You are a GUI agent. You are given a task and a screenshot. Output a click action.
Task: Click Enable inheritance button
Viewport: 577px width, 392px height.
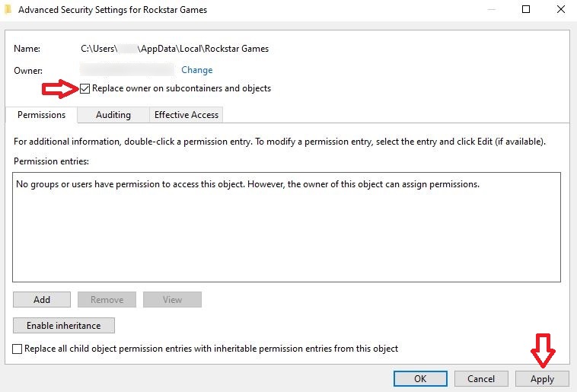pos(63,326)
